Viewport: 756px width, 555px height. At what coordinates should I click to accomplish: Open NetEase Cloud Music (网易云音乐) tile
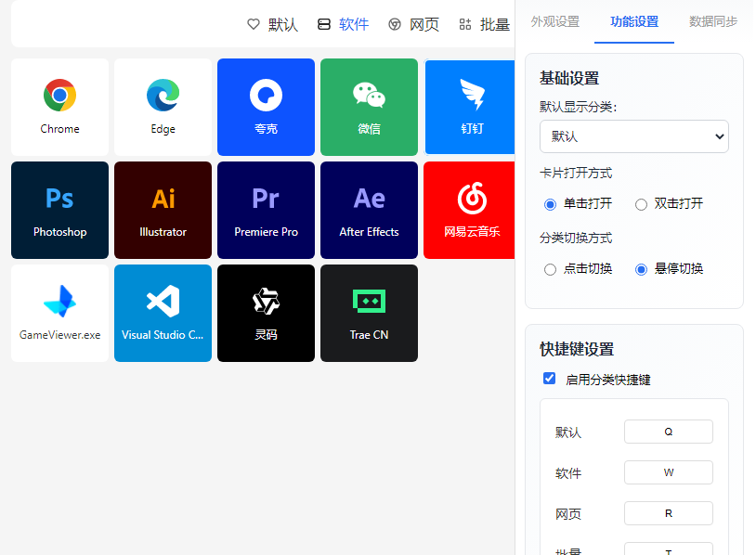[470, 210]
